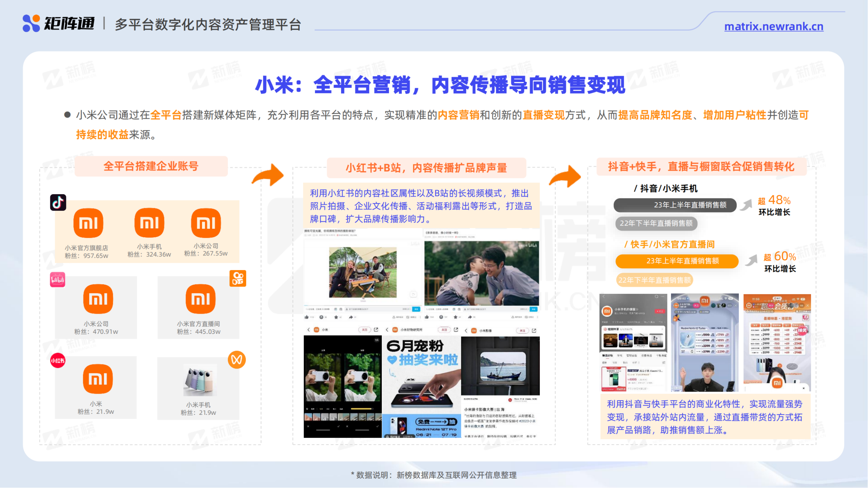Open the 6月宠粉抽奖来啦 post image
868x488 pixels.
[421, 386]
